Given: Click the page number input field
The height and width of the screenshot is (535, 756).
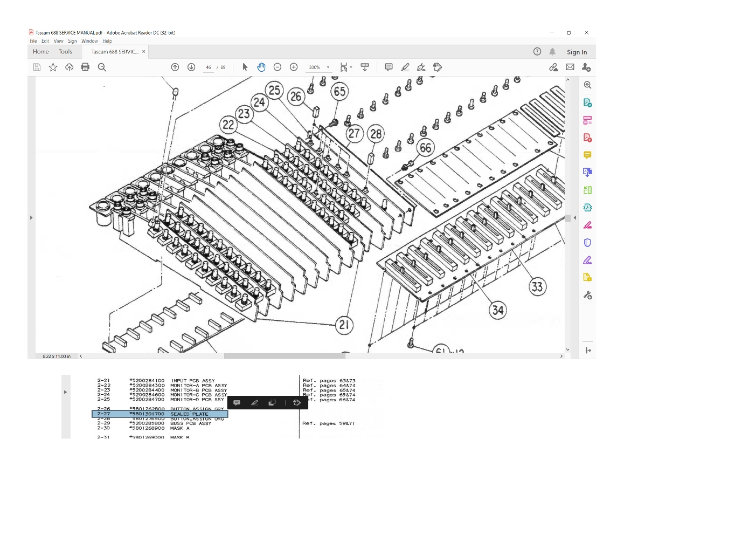Looking at the screenshot, I should pos(209,67).
